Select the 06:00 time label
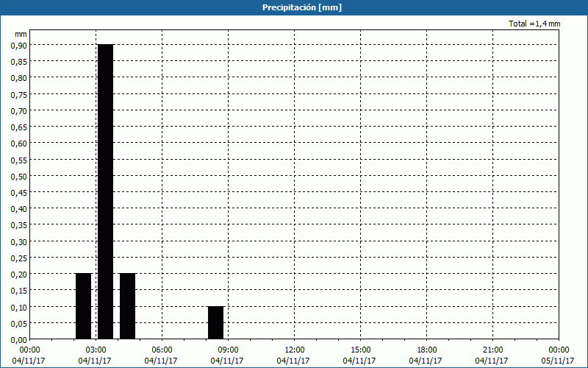The width and height of the screenshot is (588, 368). point(162,350)
